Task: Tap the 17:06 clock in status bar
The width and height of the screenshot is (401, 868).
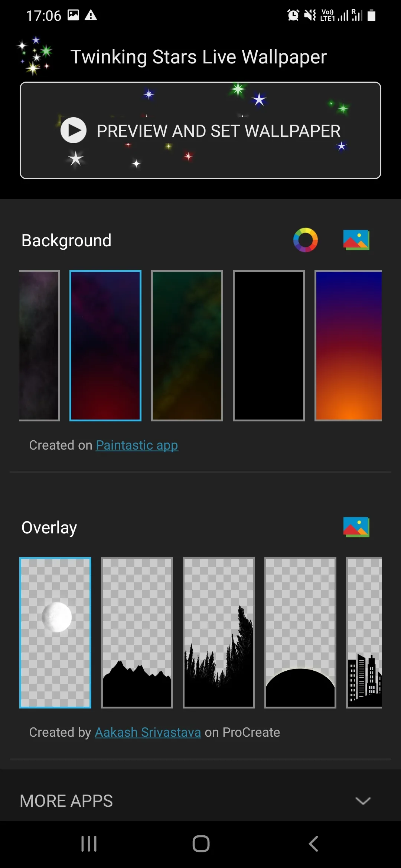Action: point(43,16)
